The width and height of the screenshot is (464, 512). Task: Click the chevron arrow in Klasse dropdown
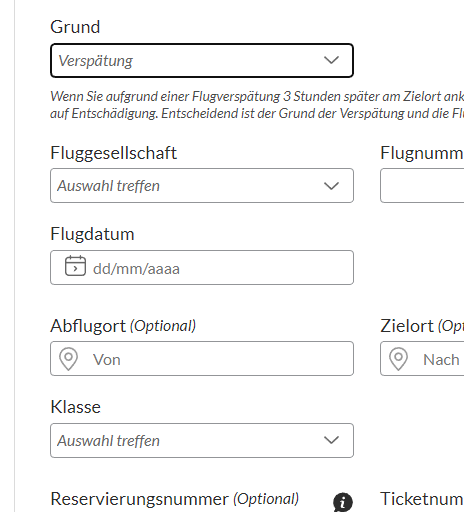click(331, 440)
